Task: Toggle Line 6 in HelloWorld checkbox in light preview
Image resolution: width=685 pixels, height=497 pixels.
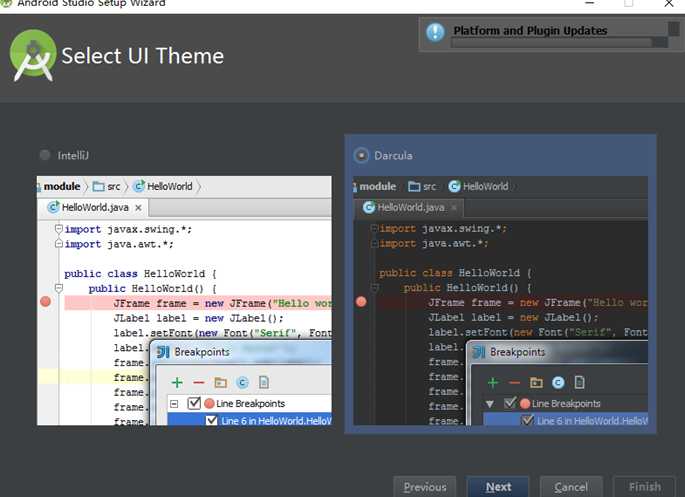Action: (x=212, y=420)
